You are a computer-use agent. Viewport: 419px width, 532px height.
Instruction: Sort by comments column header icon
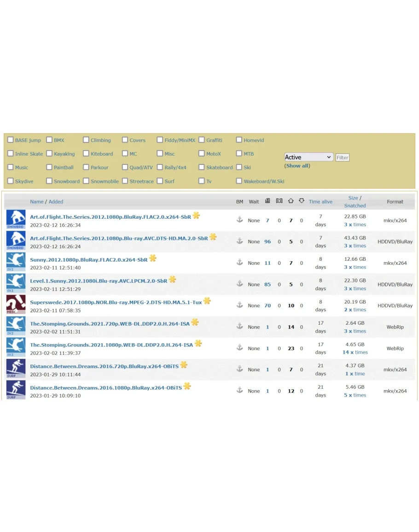[279, 201]
